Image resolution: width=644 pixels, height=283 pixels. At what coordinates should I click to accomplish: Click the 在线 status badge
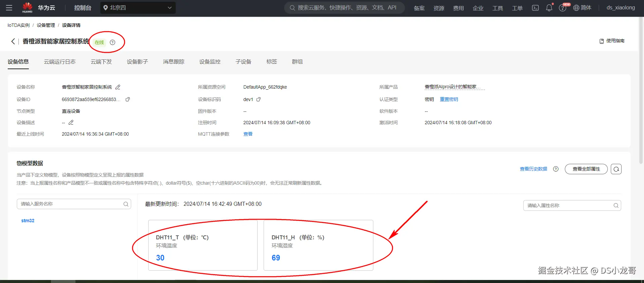(x=99, y=42)
